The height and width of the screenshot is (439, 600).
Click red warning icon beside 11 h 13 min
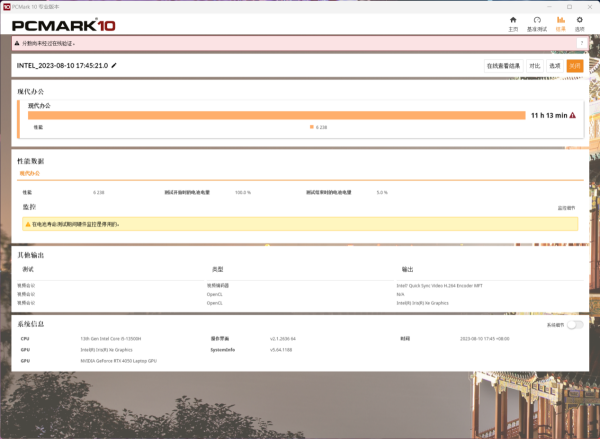(573, 115)
